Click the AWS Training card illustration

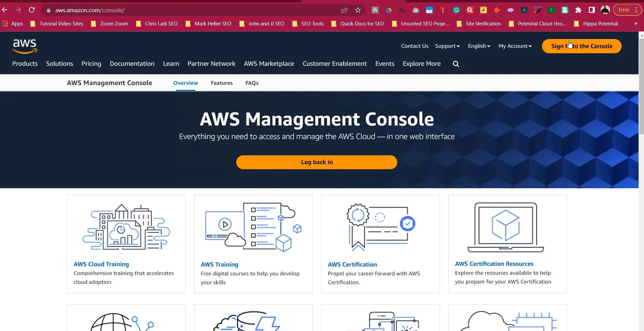click(x=253, y=227)
